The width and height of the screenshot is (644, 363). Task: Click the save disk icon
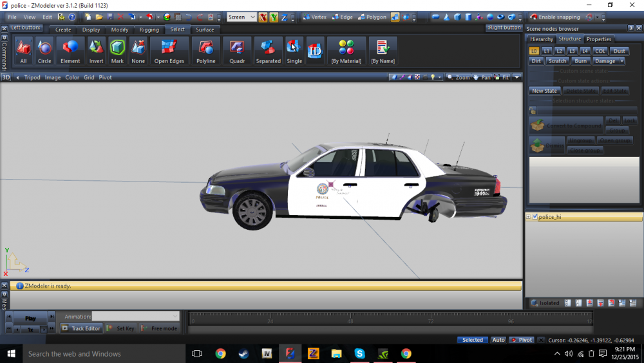point(110,17)
